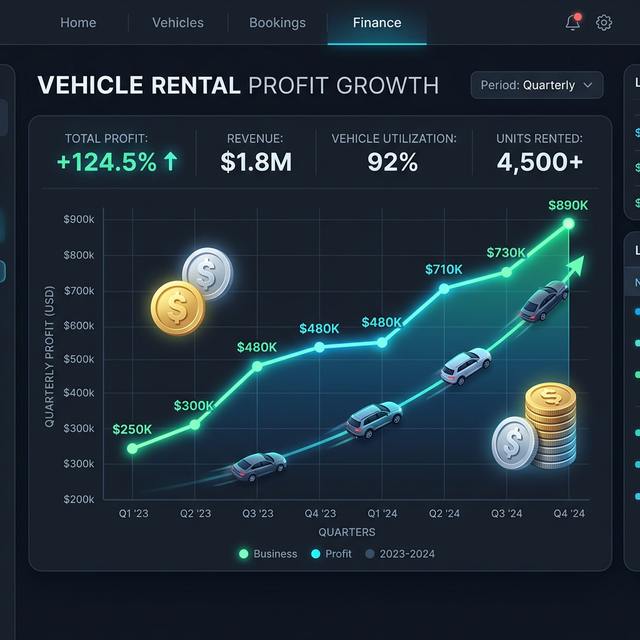Hide the 2023-2024 legend series

(401, 553)
